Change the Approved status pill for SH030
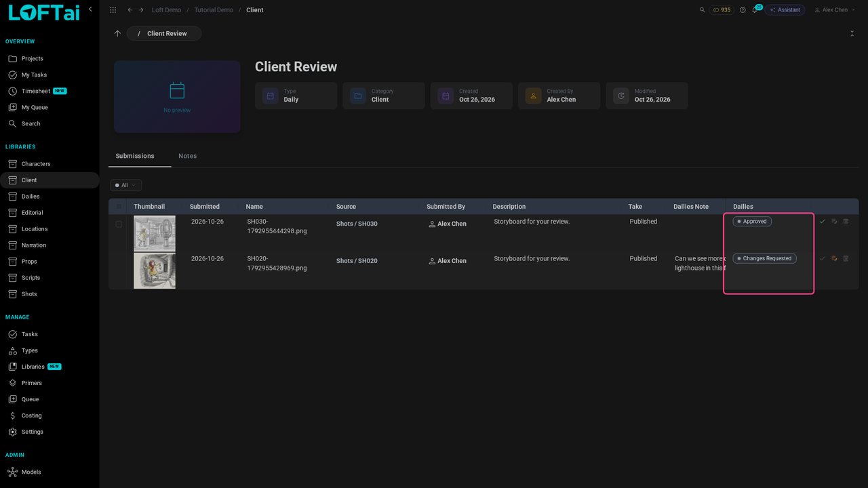Viewport: 868px width, 488px height. click(752, 222)
